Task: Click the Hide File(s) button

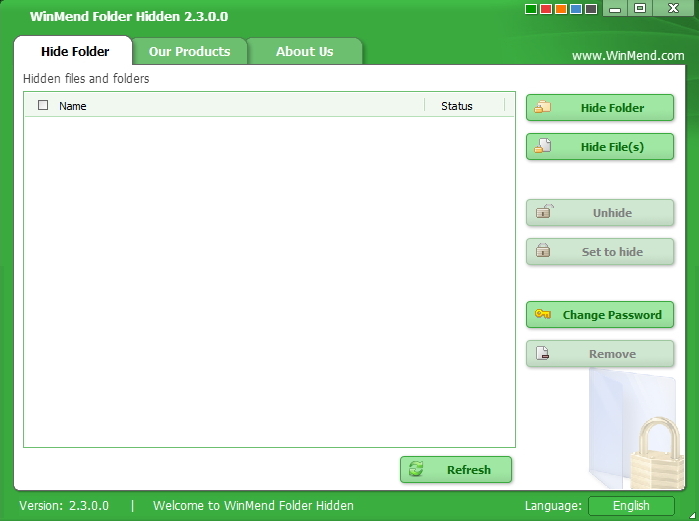Action: (x=600, y=147)
